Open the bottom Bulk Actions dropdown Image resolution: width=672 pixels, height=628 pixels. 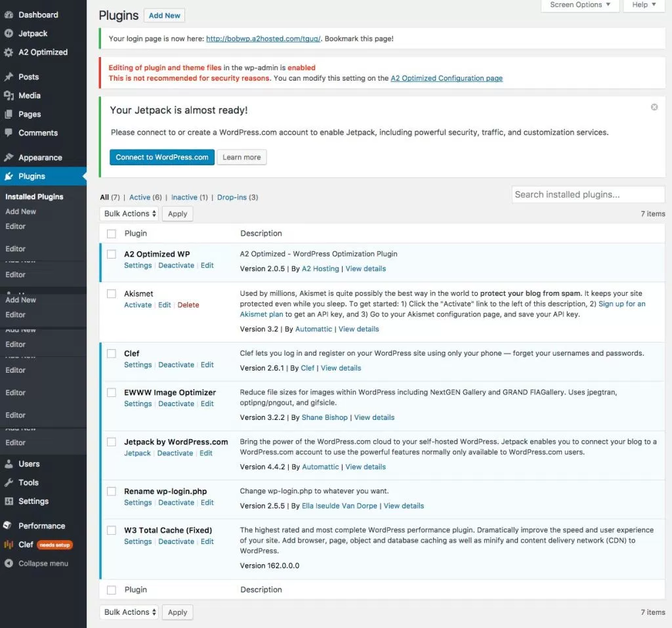point(129,612)
